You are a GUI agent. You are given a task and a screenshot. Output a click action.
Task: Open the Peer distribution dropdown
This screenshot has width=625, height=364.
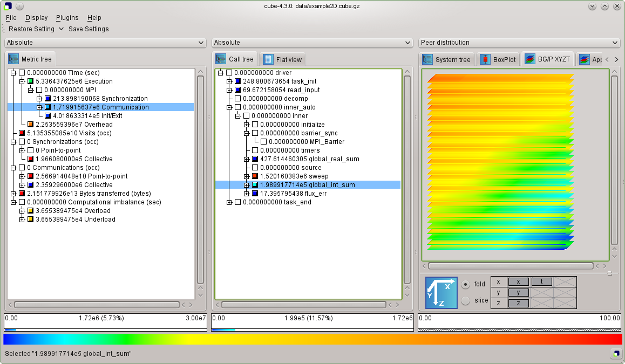(x=519, y=43)
